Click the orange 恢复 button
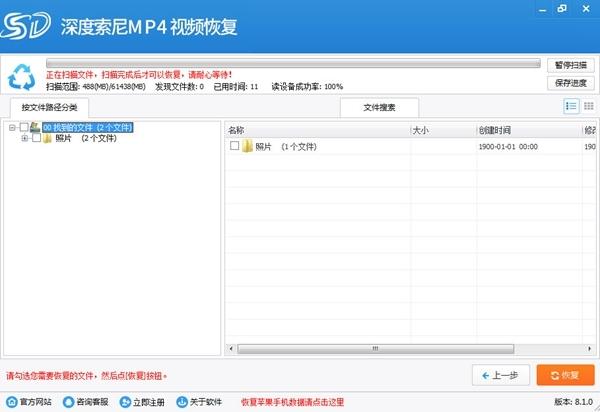This screenshot has height=412, width=600. (x=566, y=375)
